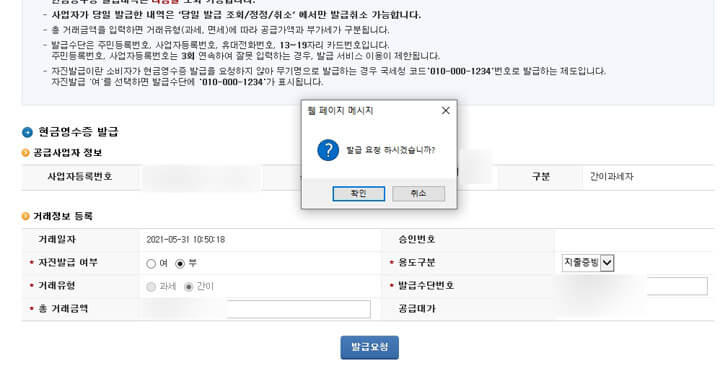This screenshot has height=392, width=720.
Task: Click the 현금영수증 발급 heading
Action: coord(79,132)
